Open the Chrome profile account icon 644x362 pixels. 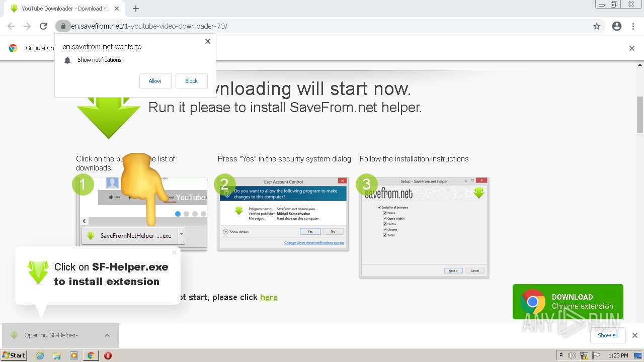coord(617,26)
